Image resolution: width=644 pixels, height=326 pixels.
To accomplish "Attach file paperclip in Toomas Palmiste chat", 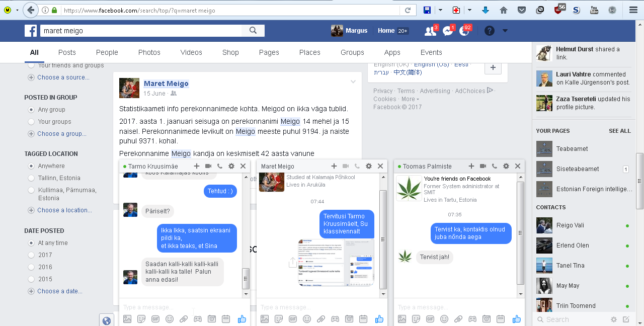I will click(x=458, y=318).
